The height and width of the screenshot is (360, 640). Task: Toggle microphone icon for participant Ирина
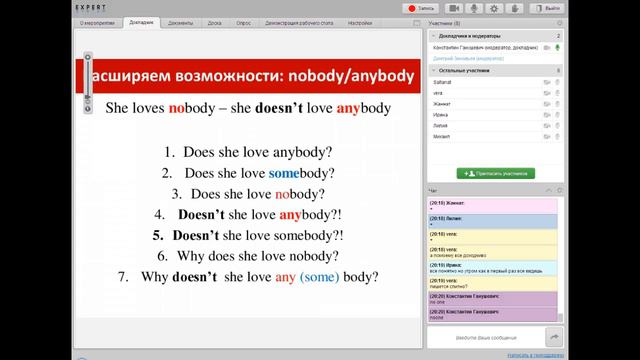(x=557, y=115)
